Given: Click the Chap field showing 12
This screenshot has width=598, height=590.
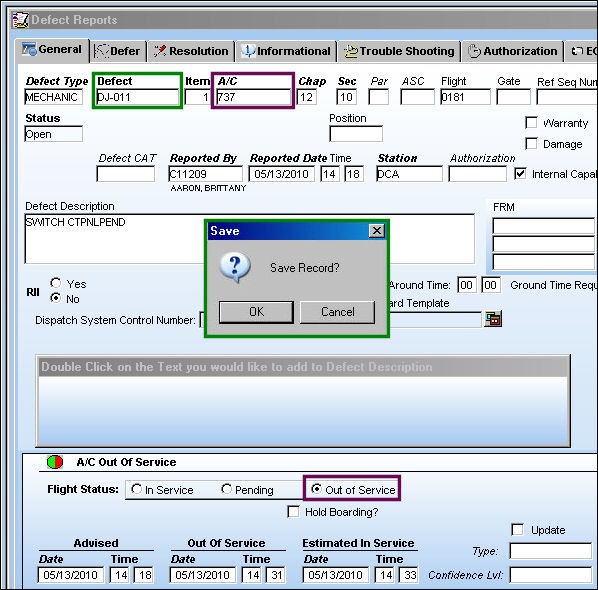Looking at the screenshot, I should 307,97.
